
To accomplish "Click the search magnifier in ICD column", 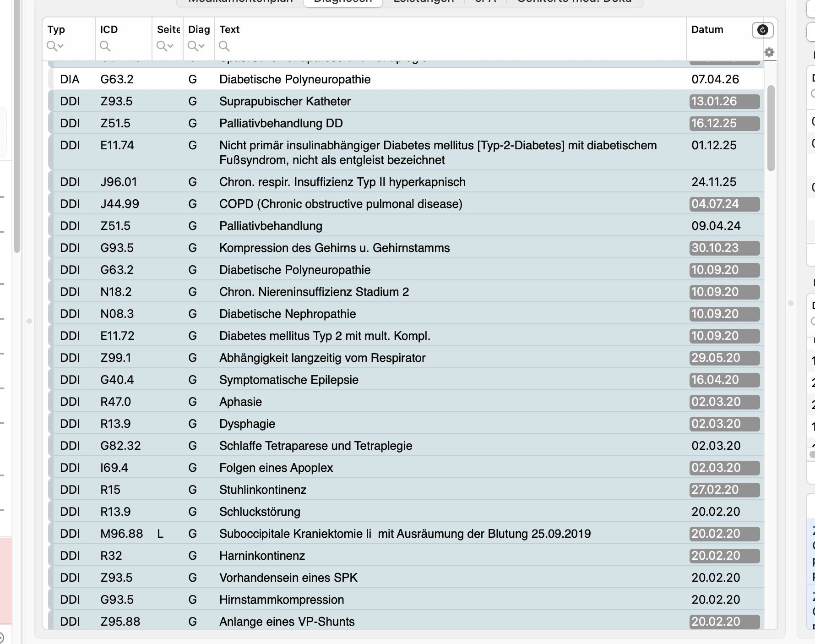I will (105, 46).
